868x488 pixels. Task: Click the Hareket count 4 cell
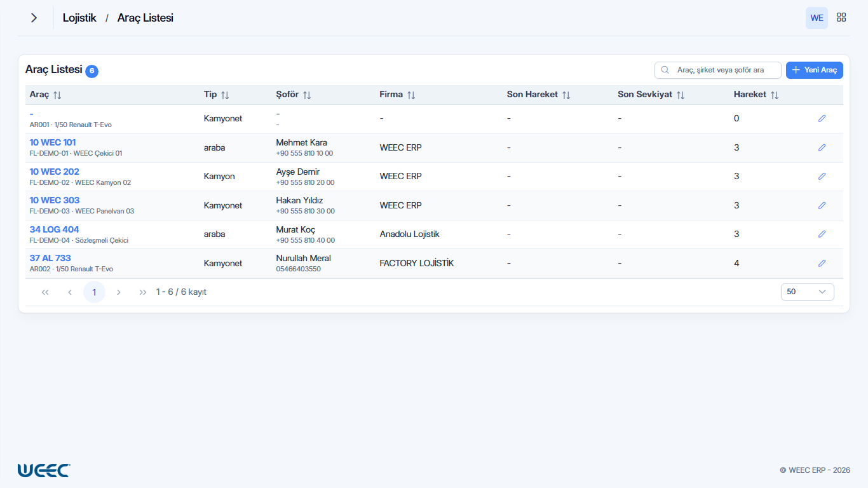[736, 263]
